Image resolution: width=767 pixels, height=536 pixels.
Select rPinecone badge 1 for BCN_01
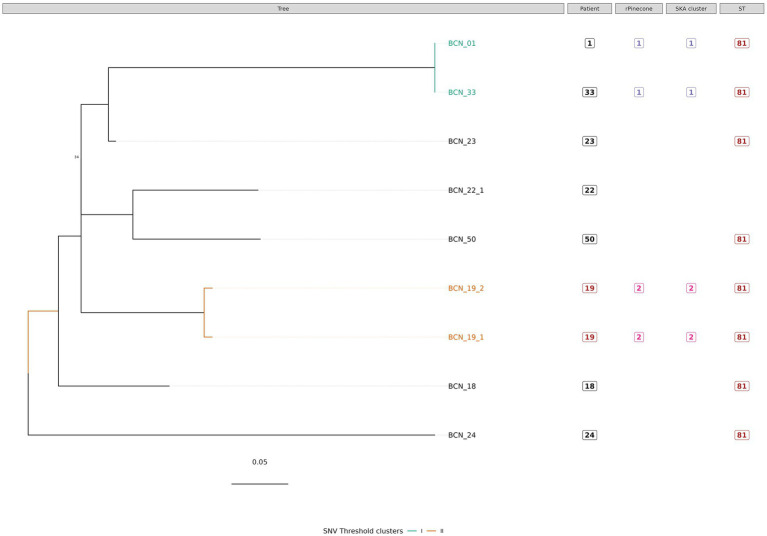tap(638, 44)
